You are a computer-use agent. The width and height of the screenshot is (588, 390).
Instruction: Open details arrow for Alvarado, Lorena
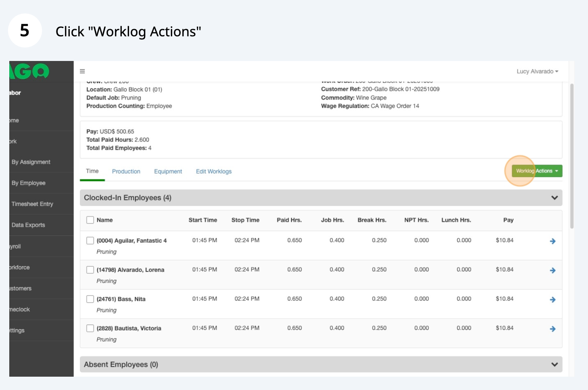(x=553, y=270)
